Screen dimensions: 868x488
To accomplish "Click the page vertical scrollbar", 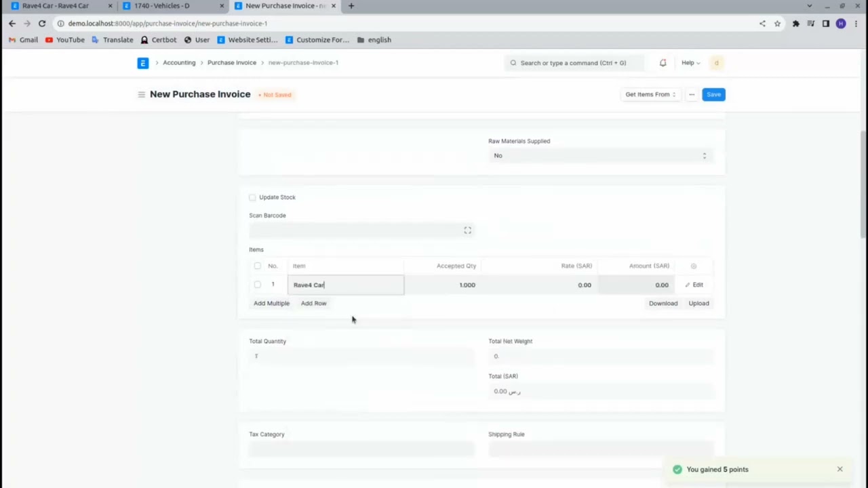I will (x=863, y=183).
